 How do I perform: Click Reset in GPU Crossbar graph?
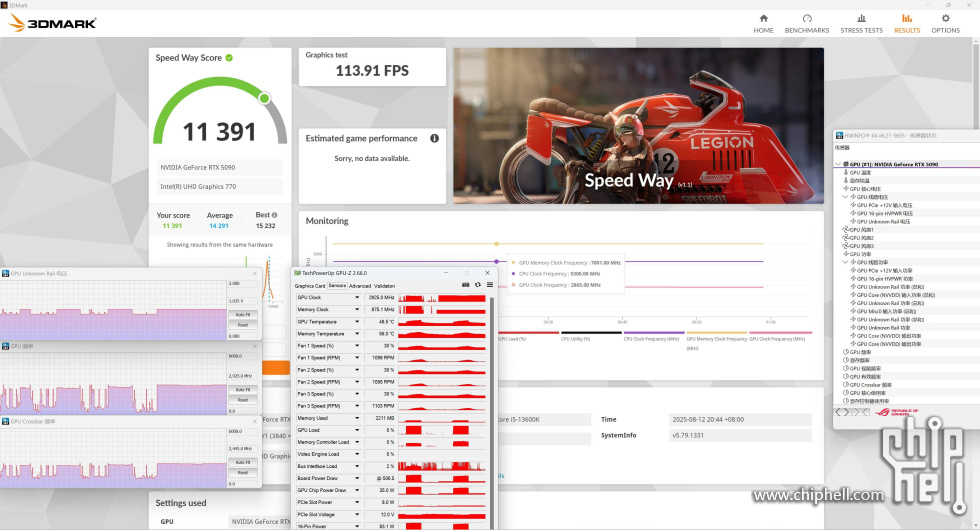pos(243,472)
